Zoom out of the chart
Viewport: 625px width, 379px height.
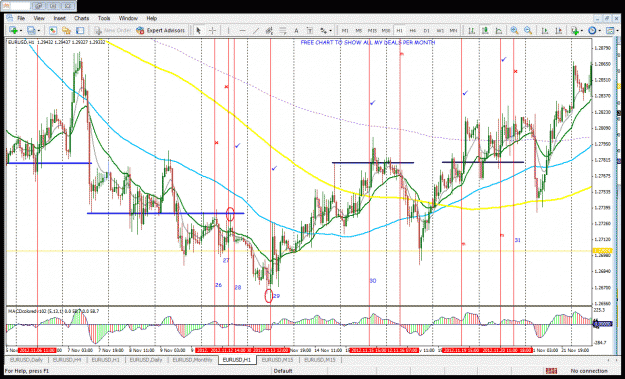pos(528,30)
